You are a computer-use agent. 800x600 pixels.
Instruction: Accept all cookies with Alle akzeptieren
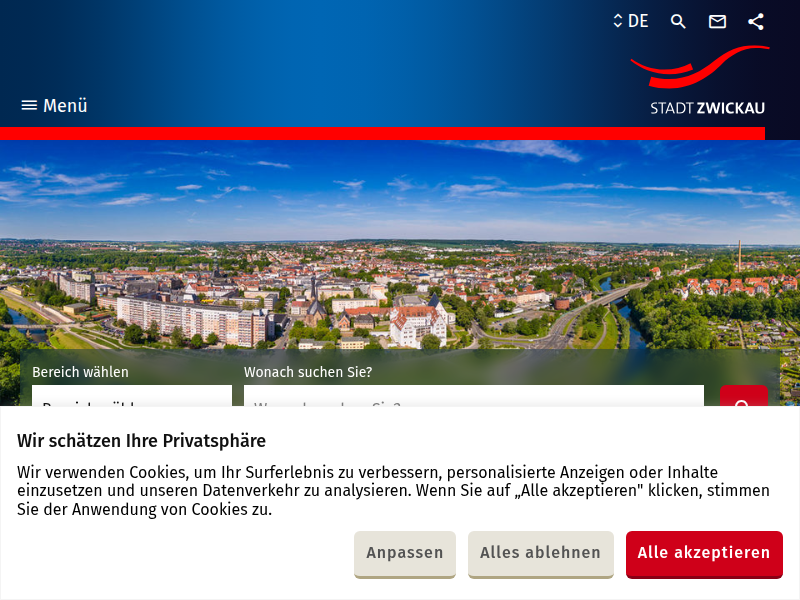point(704,554)
